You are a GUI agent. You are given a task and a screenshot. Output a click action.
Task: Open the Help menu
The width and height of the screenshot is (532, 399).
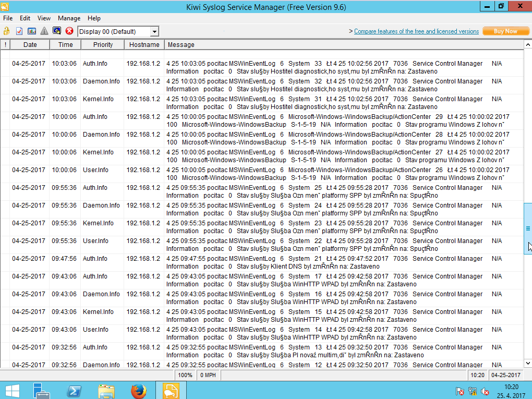pos(94,18)
